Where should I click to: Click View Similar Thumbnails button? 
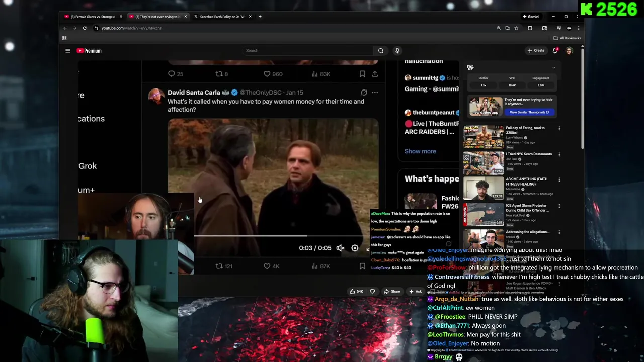click(x=529, y=112)
